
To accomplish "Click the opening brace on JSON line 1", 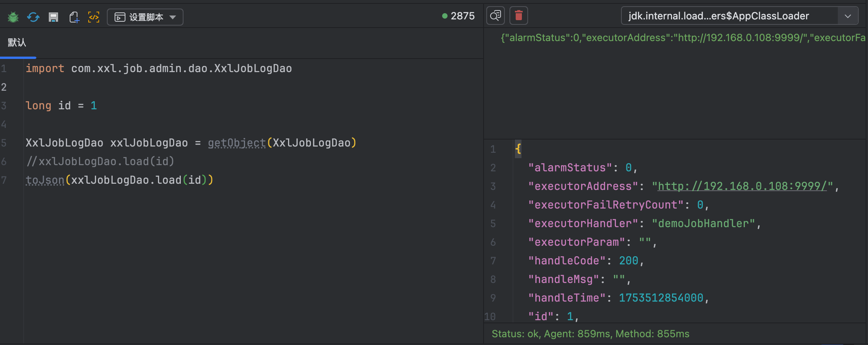I will click(518, 149).
